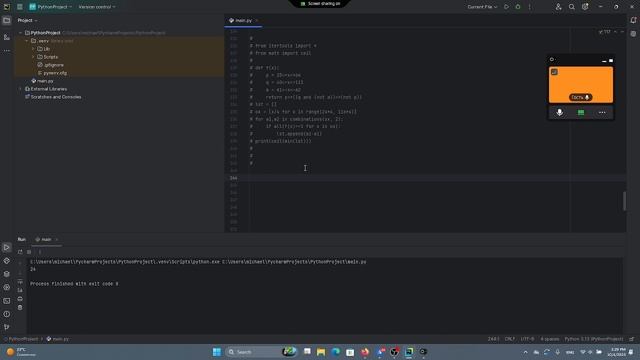The width and height of the screenshot is (640, 360).
Task: Show more tool windows ellipsis in left sidebar
Action: click(7, 51)
